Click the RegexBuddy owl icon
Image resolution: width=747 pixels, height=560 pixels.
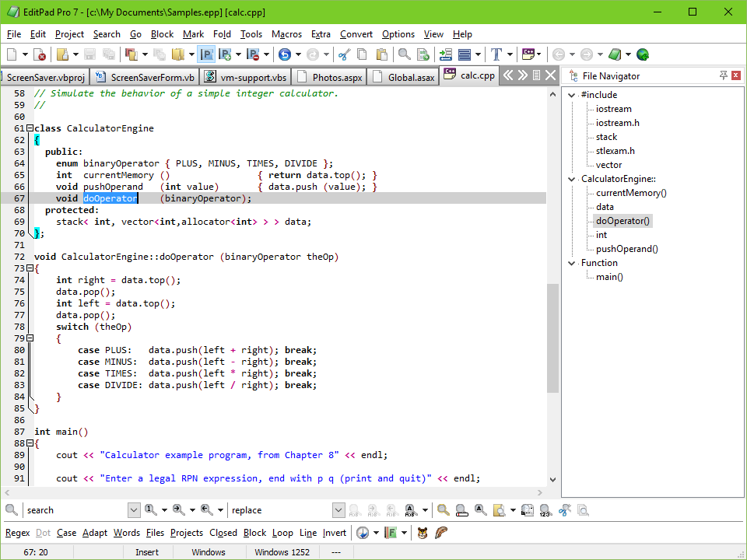point(422,532)
